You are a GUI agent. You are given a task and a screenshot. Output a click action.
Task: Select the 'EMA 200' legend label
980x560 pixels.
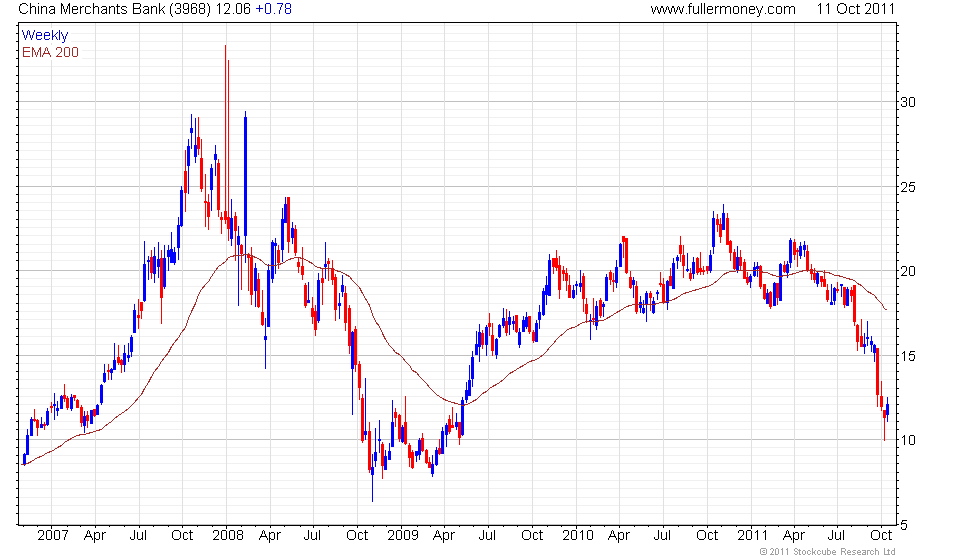[51, 52]
